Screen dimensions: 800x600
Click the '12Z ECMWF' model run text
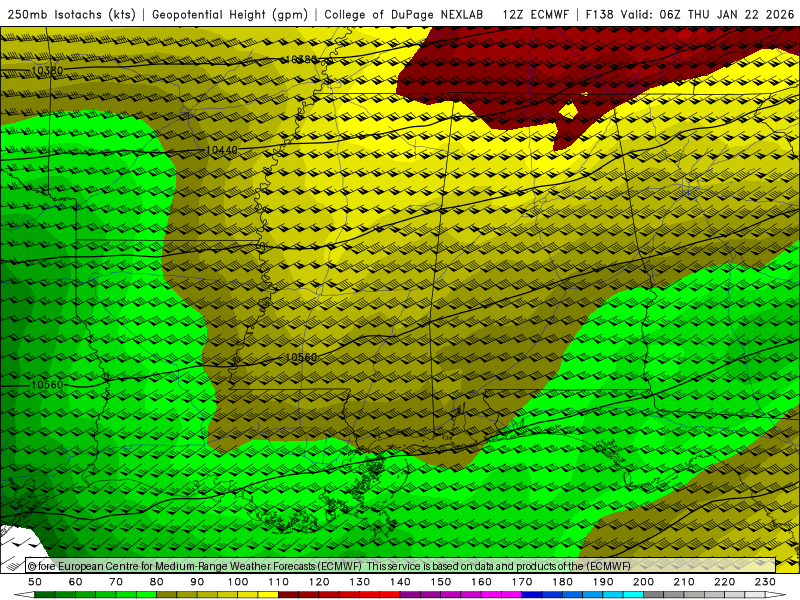pyautogui.click(x=535, y=15)
